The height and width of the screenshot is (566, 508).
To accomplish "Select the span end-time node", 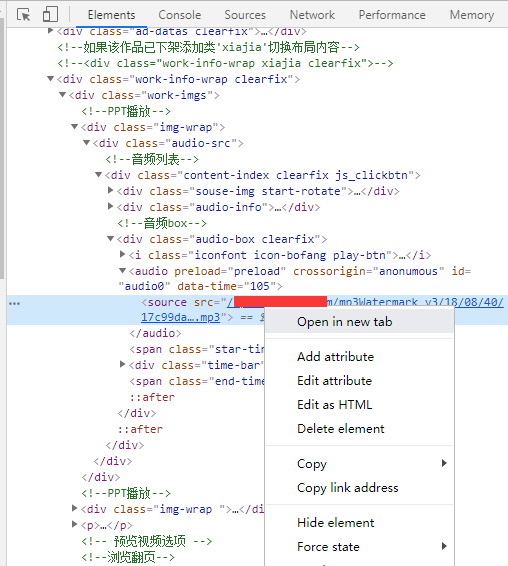I will point(197,381).
